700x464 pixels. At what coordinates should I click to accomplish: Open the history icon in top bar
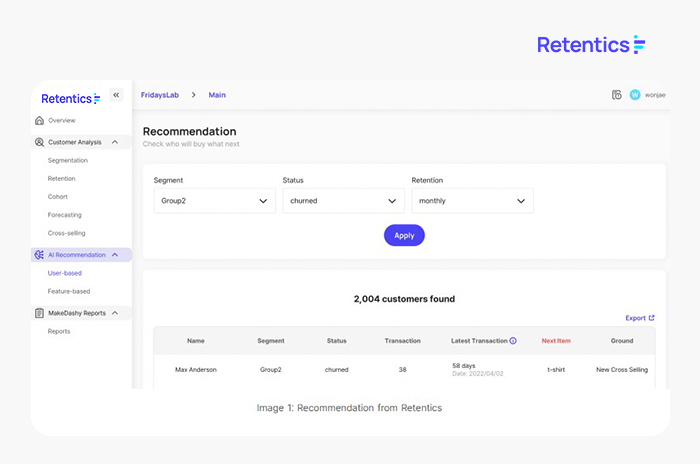[x=617, y=95]
